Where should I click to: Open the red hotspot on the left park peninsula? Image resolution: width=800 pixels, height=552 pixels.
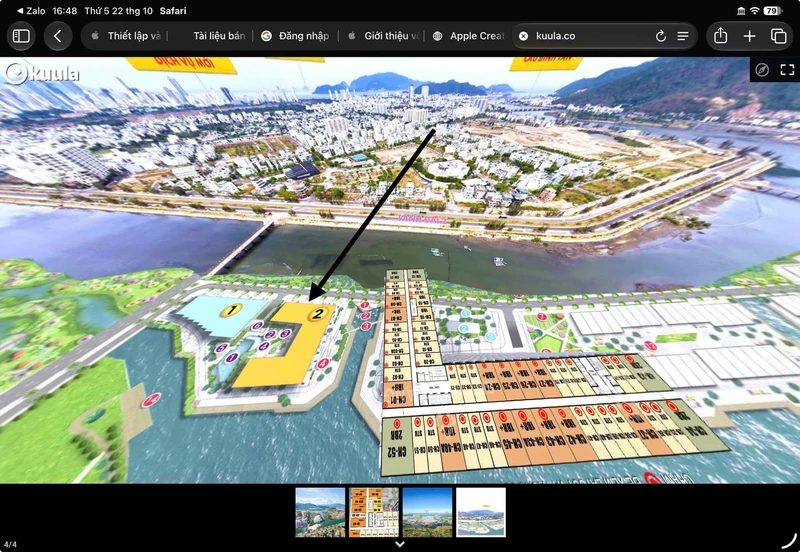click(151, 400)
